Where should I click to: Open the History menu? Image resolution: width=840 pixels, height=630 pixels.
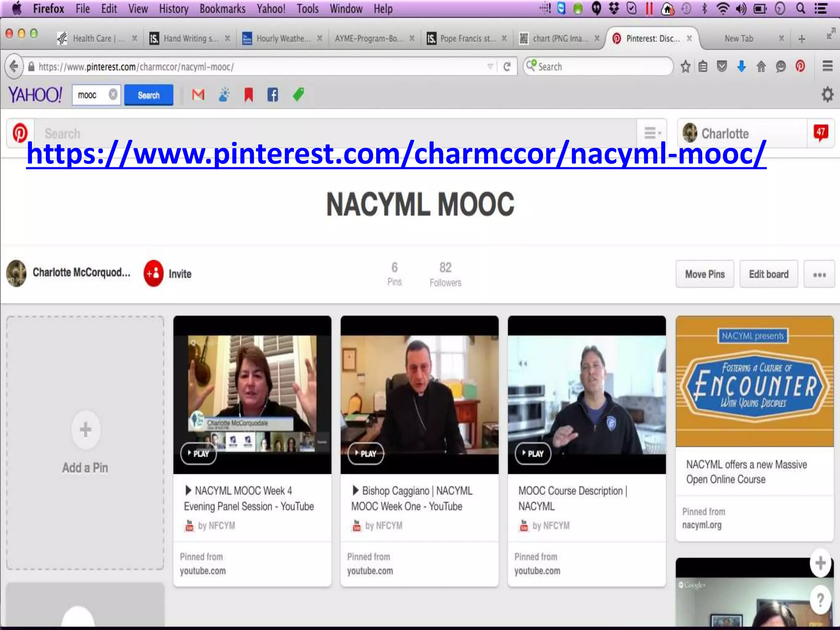173,9
